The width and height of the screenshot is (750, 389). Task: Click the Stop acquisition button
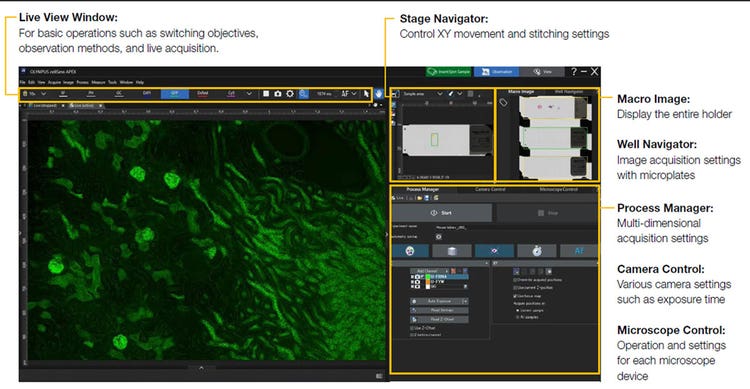click(547, 213)
